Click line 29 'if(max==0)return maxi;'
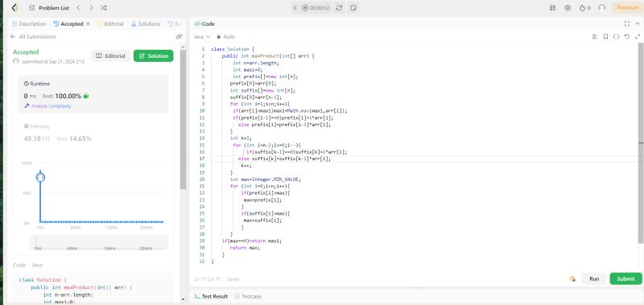 point(252,241)
